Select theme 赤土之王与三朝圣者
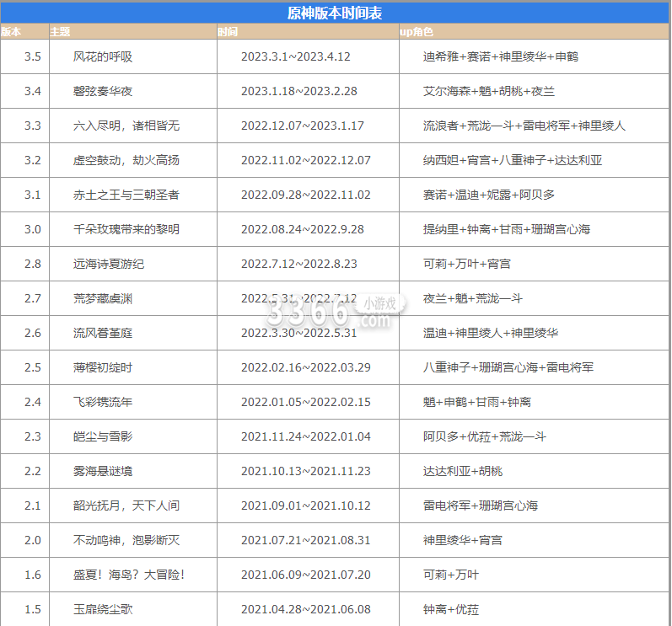Image resolution: width=672 pixels, height=626 pixels. click(126, 195)
